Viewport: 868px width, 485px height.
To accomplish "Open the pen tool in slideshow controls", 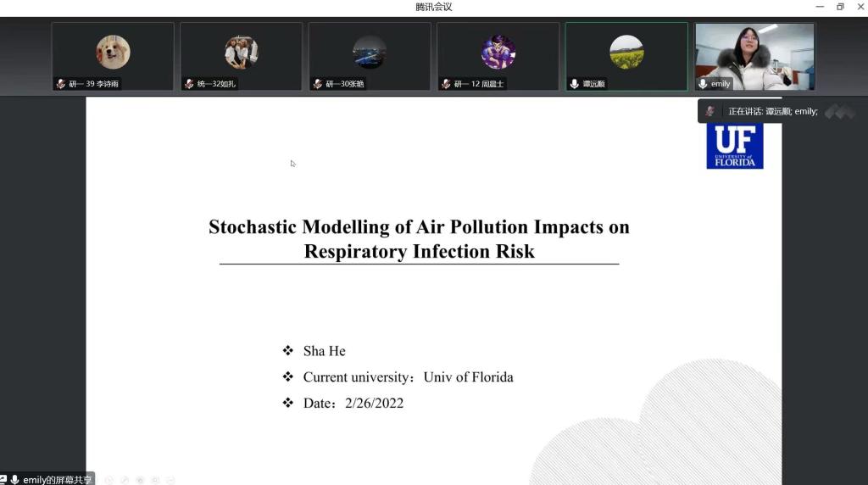I will coord(125,481).
